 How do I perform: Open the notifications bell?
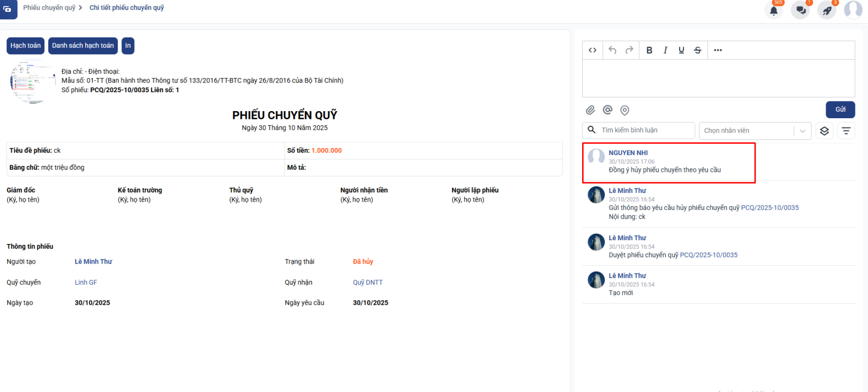tap(774, 10)
